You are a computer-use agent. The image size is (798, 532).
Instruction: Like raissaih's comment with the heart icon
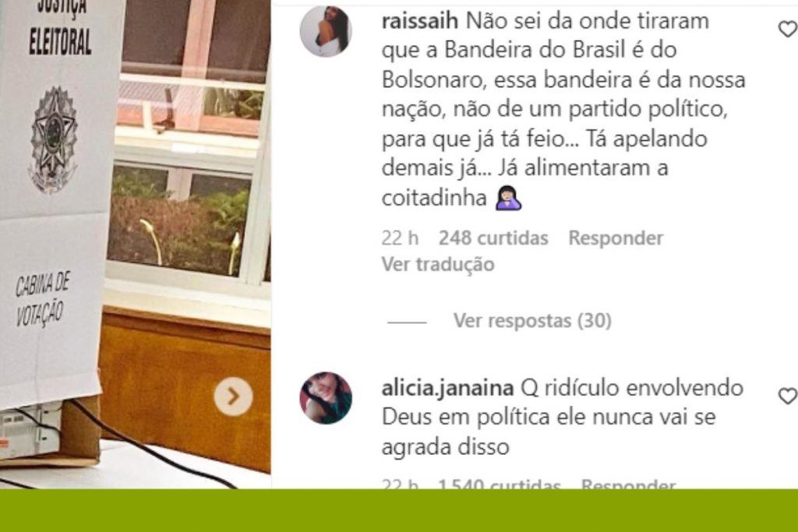point(788,29)
